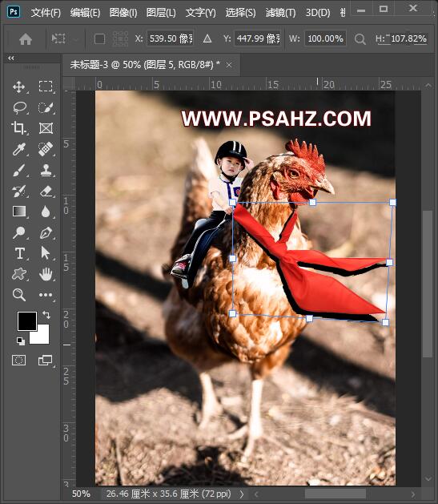This screenshot has width=438, height=504.
Task: Select the Frame tool
Action: pyautogui.click(x=46, y=128)
